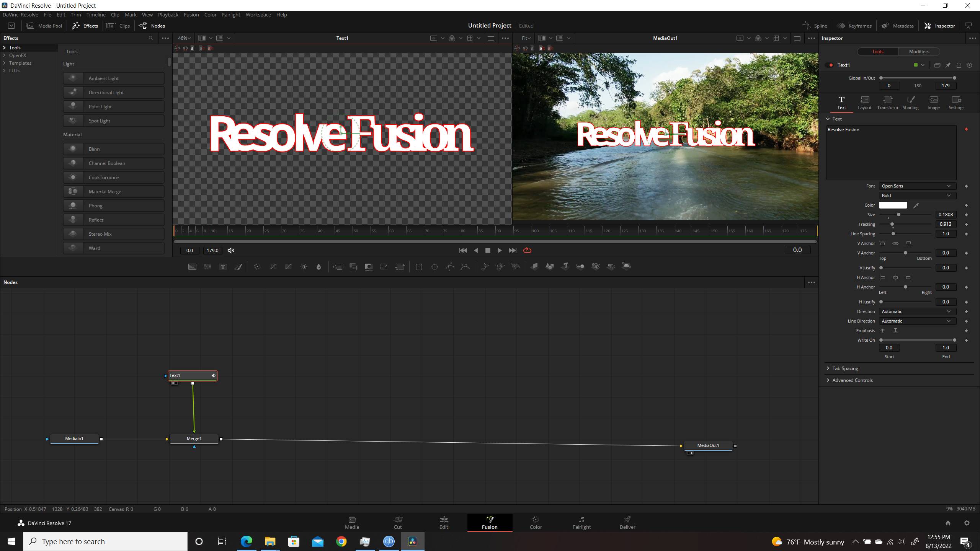Add a FastNoise tool from the toolbar

pyautogui.click(x=207, y=267)
